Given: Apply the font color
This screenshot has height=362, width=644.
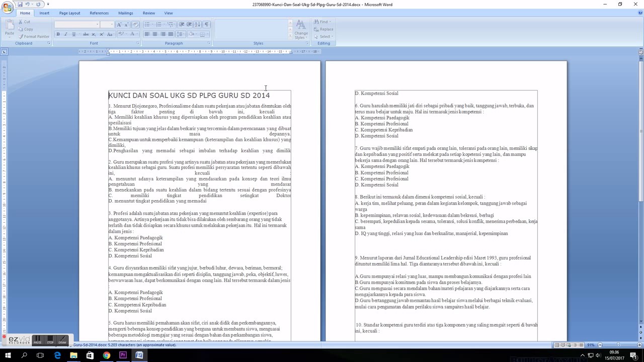Looking at the screenshot, I should point(133,34).
